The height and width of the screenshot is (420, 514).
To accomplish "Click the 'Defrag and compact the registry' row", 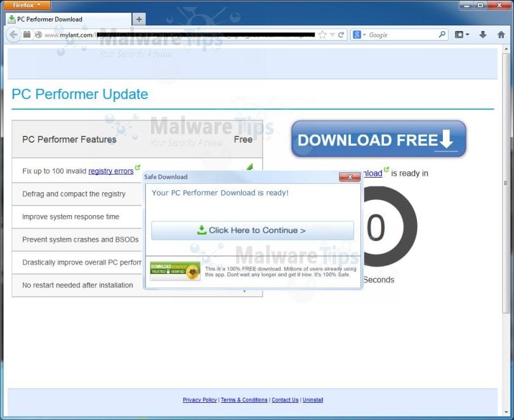I will pos(77,194).
